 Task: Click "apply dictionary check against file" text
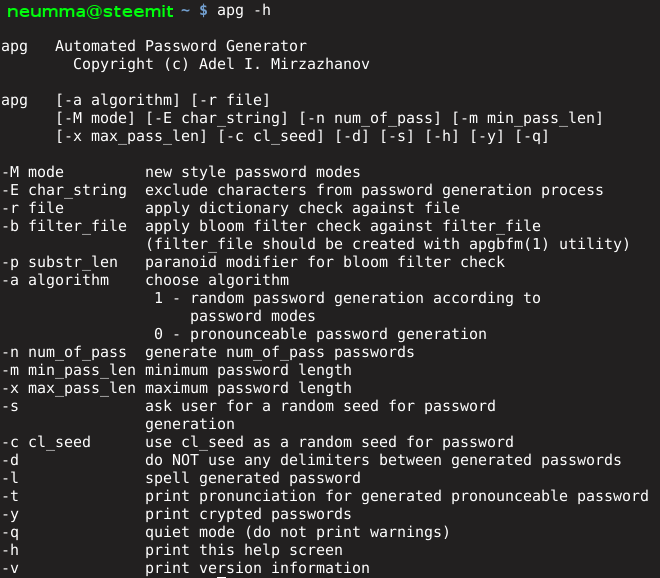coord(302,209)
